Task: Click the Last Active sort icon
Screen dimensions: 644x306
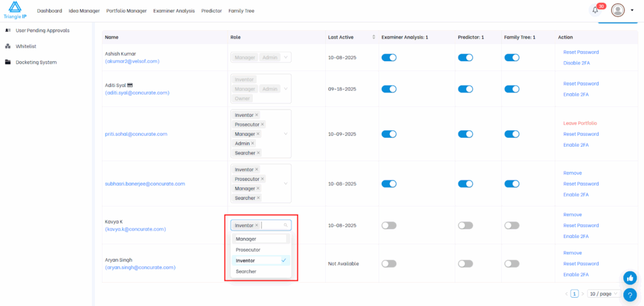Action: click(374, 37)
